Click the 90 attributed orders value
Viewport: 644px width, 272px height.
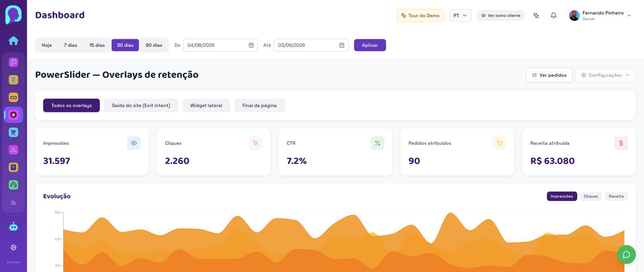[x=414, y=161]
